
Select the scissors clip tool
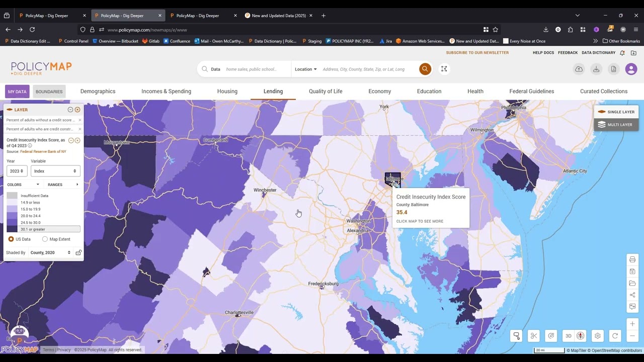[534, 336]
